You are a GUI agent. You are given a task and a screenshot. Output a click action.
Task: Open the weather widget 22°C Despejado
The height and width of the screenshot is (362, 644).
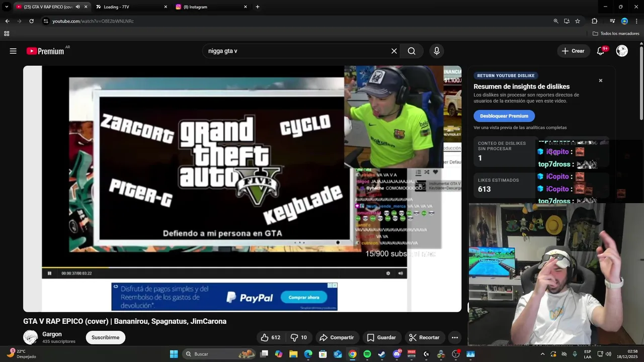[21, 354]
